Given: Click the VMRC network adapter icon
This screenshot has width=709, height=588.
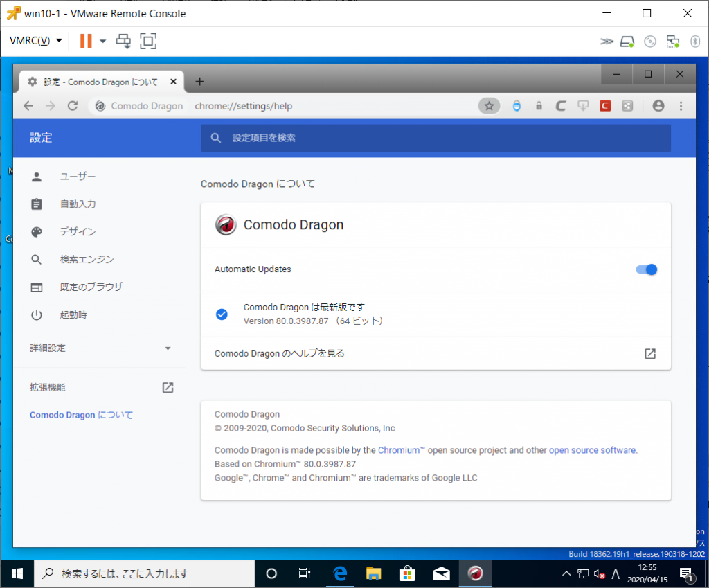Looking at the screenshot, I should coord(673,42).
